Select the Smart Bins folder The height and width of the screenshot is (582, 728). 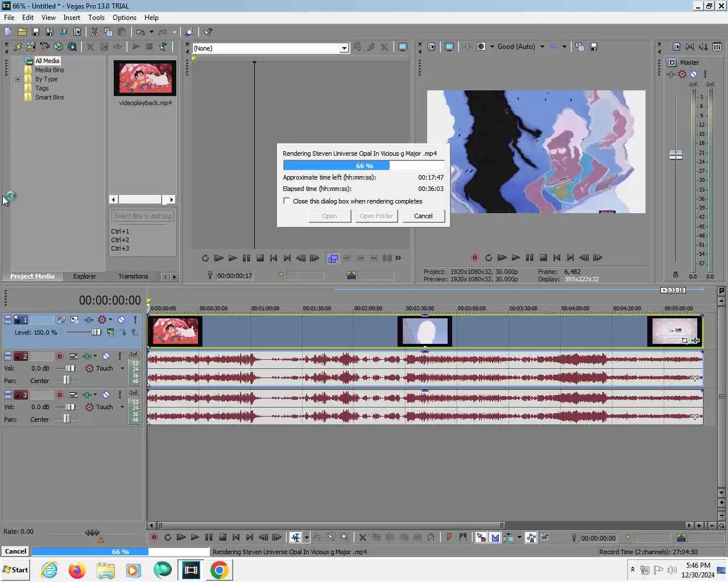pyautogui.click(x=49, y=97)
